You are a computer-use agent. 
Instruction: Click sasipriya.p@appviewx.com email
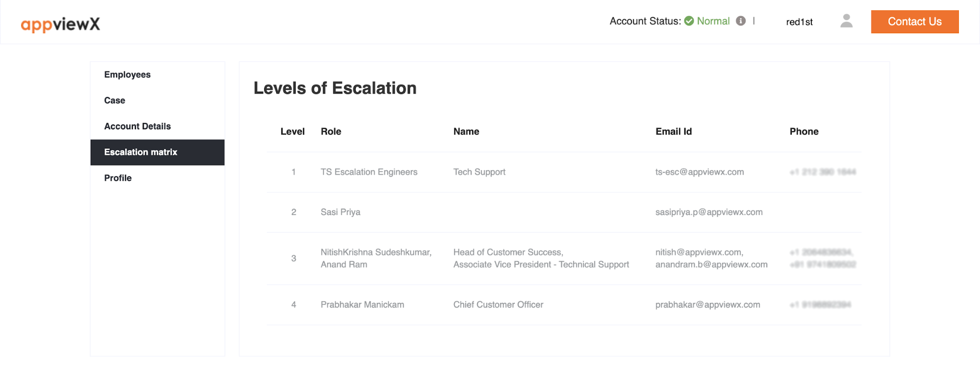708,212
